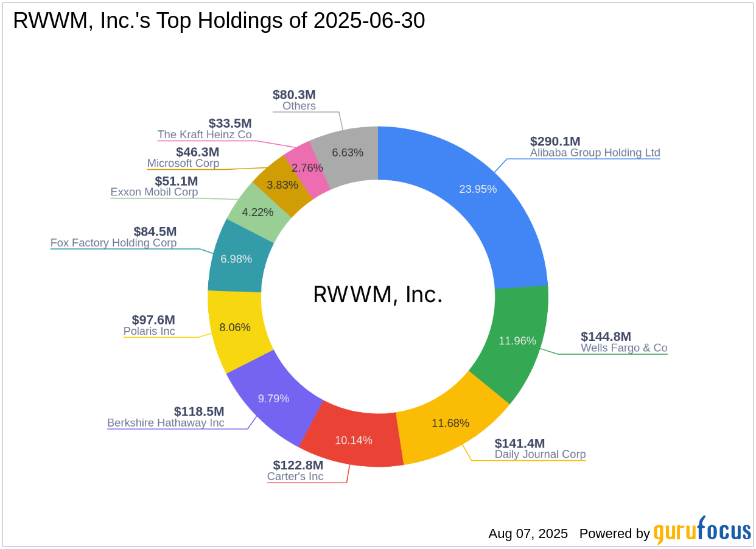Image resolution: width=756 pixels, height=549 pixels.
Task: Click the '$118.5M' value
Action: [x=199, y=411]
